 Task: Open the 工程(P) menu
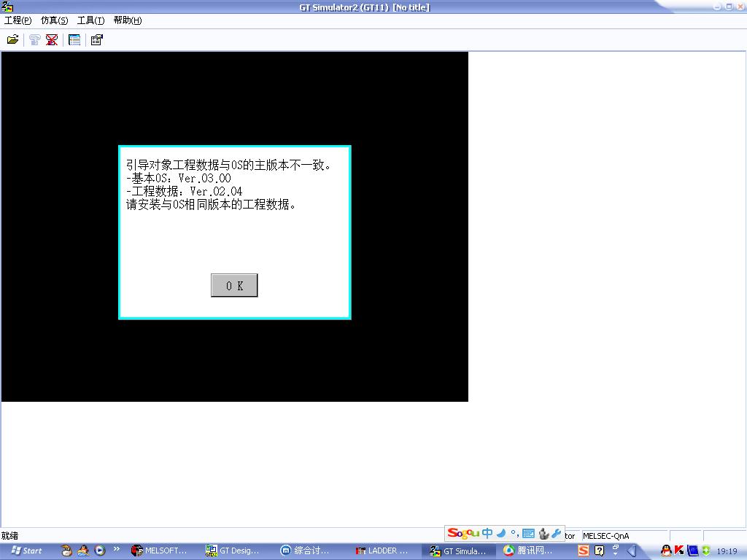coord(18,20)
